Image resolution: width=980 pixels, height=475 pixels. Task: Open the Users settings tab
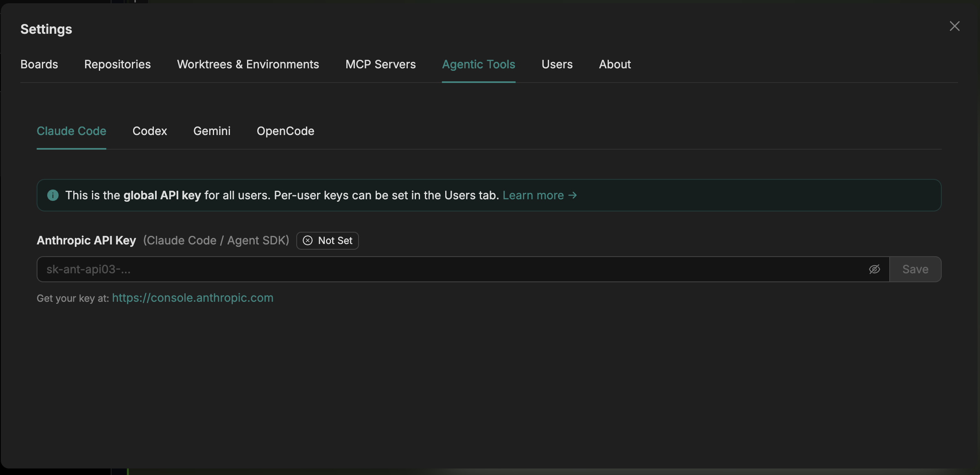pyautogui.click(x=557, y=64)
